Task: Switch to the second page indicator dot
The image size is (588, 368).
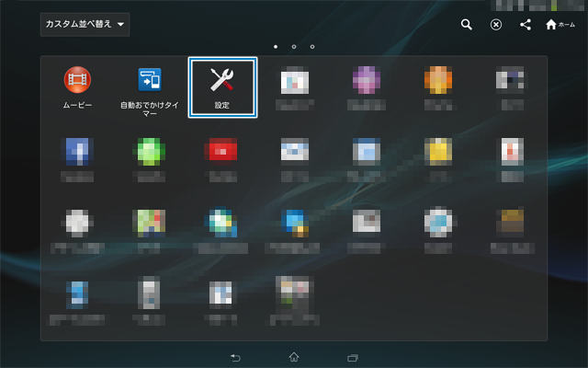Action: (x=294, y=45)
